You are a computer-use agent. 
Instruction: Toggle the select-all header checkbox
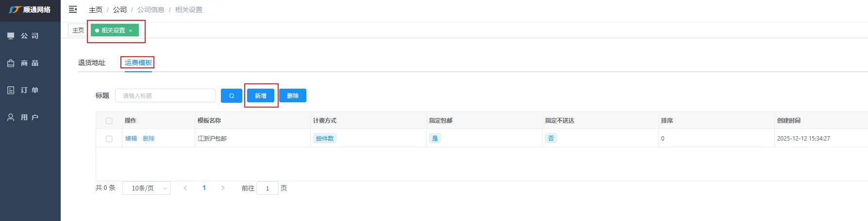[x=109, y=121]
